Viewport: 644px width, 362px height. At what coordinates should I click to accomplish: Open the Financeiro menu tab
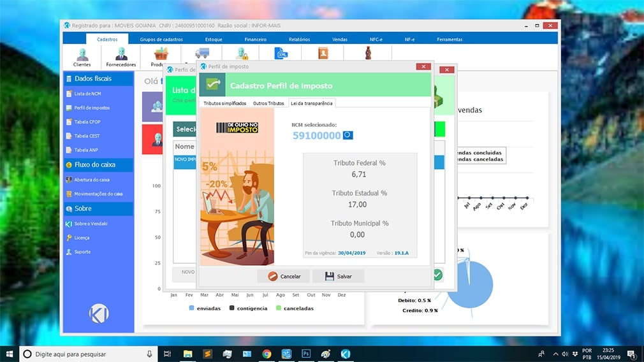(256, 40)
